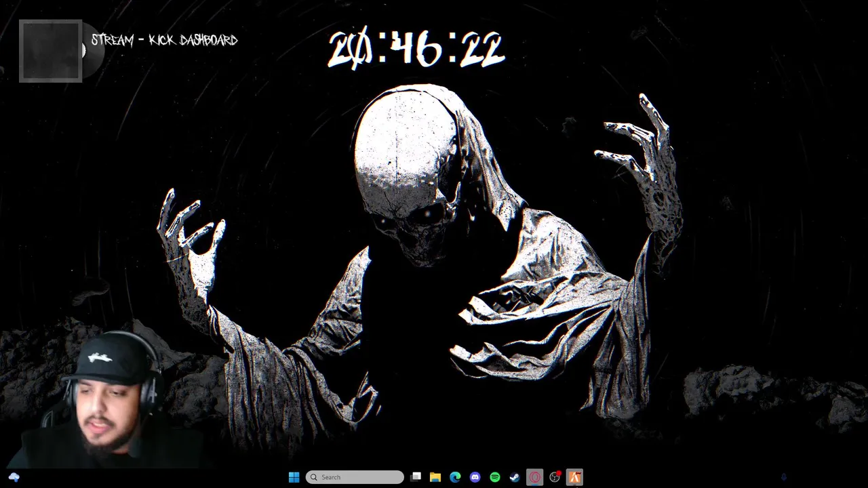This screenshot has height=488, width=868.
Task: Click the taskbar Search box
Action: [x=355, y=477]
